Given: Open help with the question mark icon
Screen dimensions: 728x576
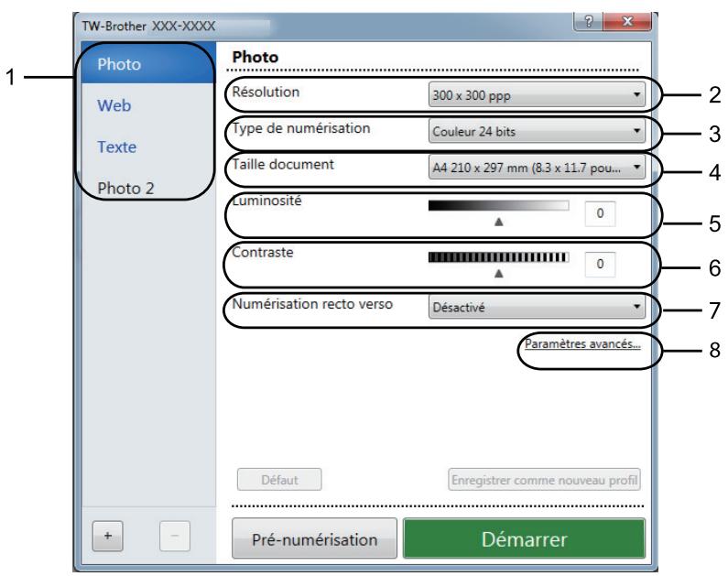Looking at the screenshot, I should tap(588, 21).
